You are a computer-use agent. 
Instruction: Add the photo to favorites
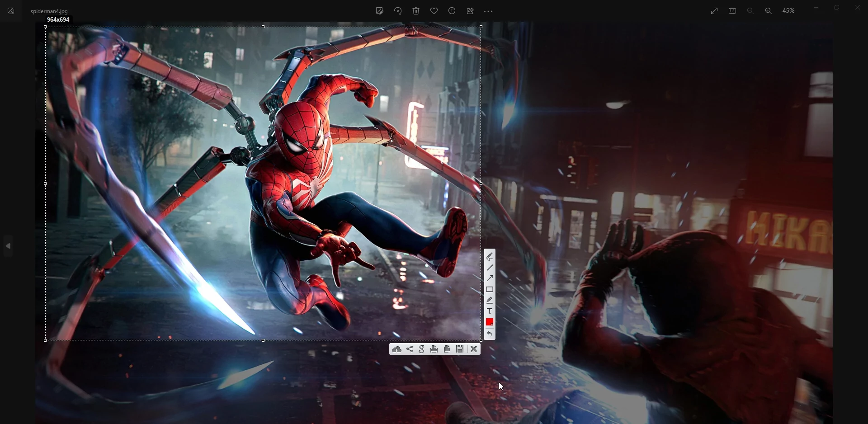[434, 11]
